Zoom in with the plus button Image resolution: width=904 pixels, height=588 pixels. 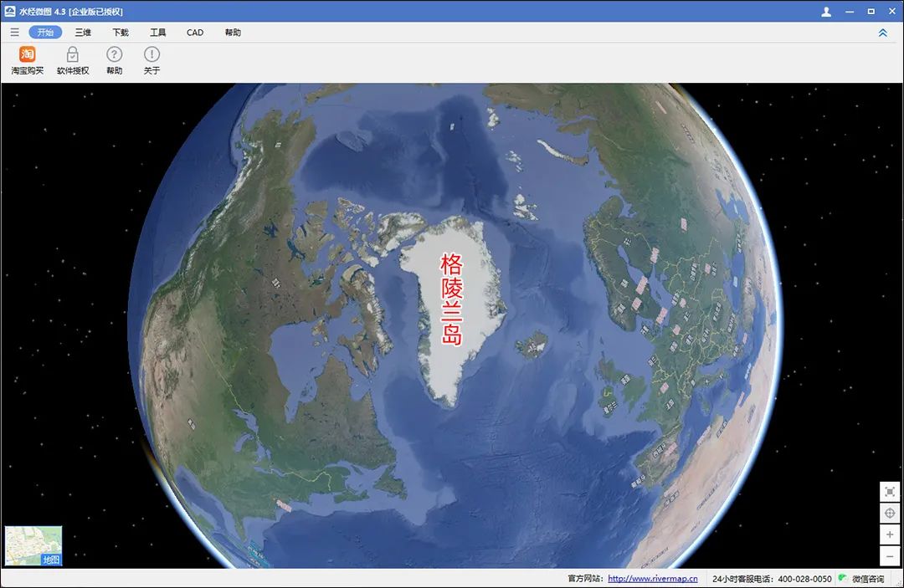tap(890, 534)
